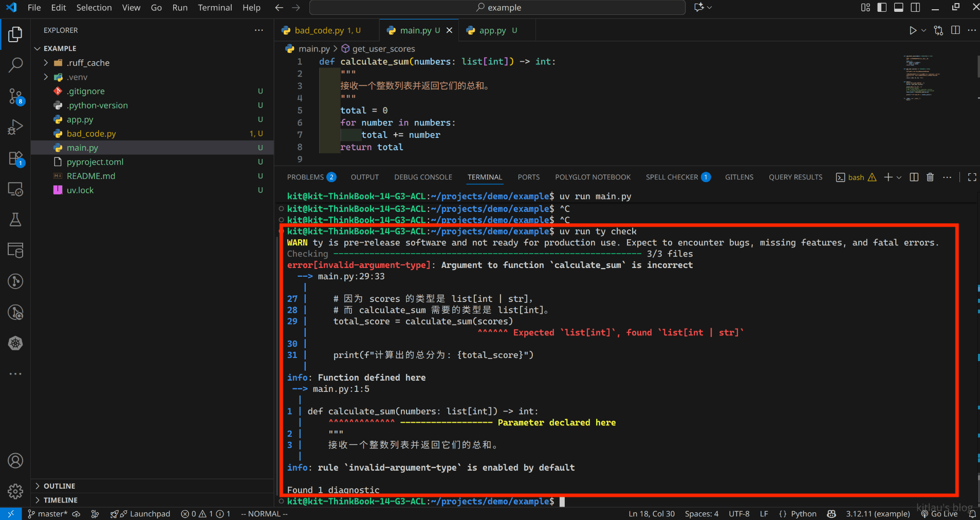Open the Manage gear icon
The width and height of the screenshot is (980, 520).
[15, 491]
